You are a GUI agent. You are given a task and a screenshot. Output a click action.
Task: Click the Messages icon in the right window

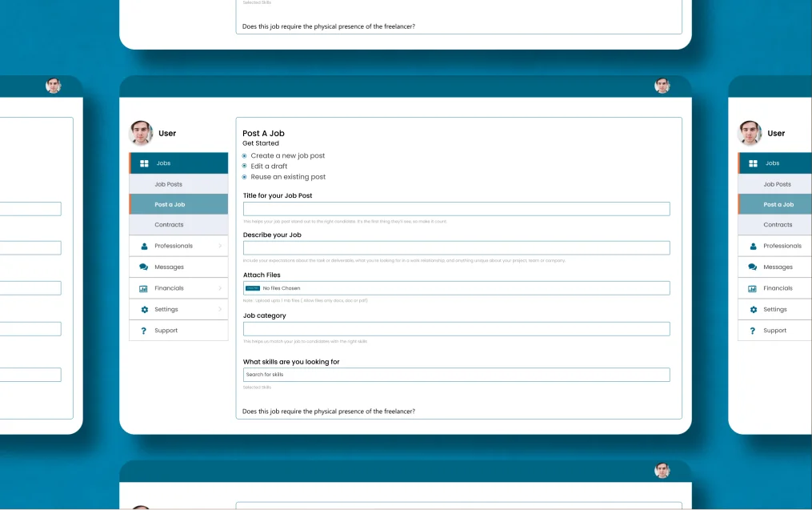[753, 267]
